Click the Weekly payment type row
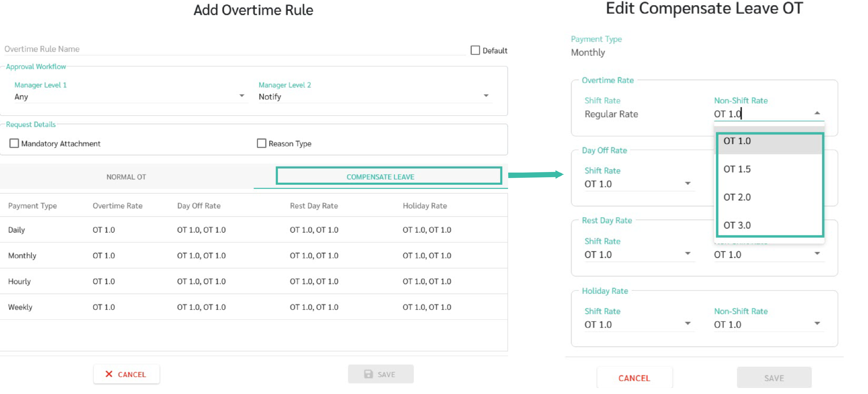This screenshot has height=394, width=868. coord(254,307)
